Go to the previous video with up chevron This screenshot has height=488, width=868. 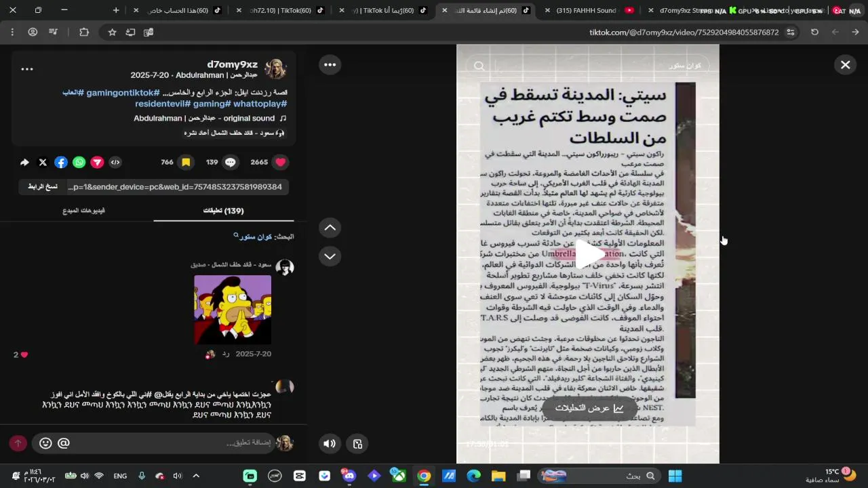coord(330,228)
